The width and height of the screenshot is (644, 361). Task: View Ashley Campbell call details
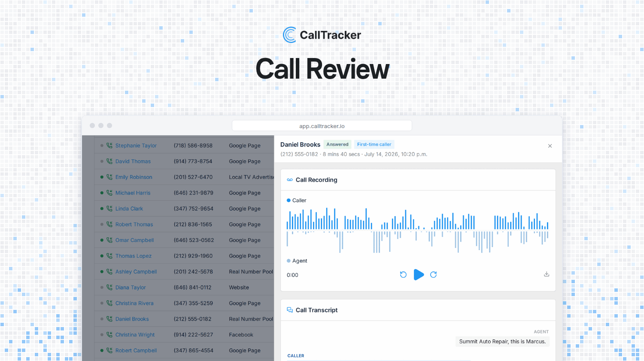click(x=136, y=272)
